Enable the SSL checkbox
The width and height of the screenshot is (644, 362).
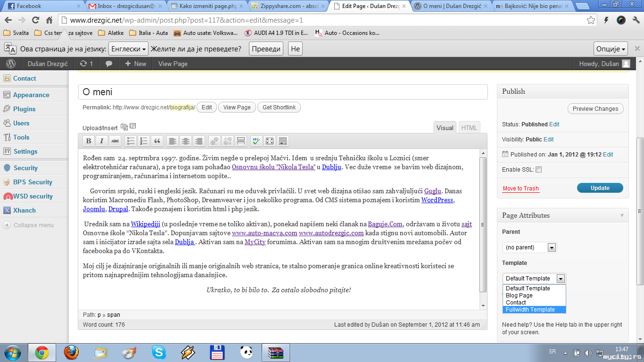(539, 170)
